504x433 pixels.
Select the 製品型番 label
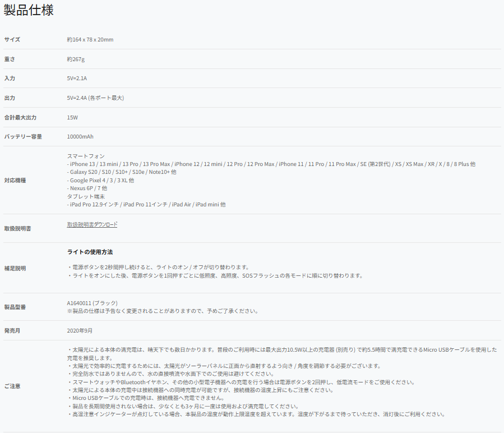15,307
